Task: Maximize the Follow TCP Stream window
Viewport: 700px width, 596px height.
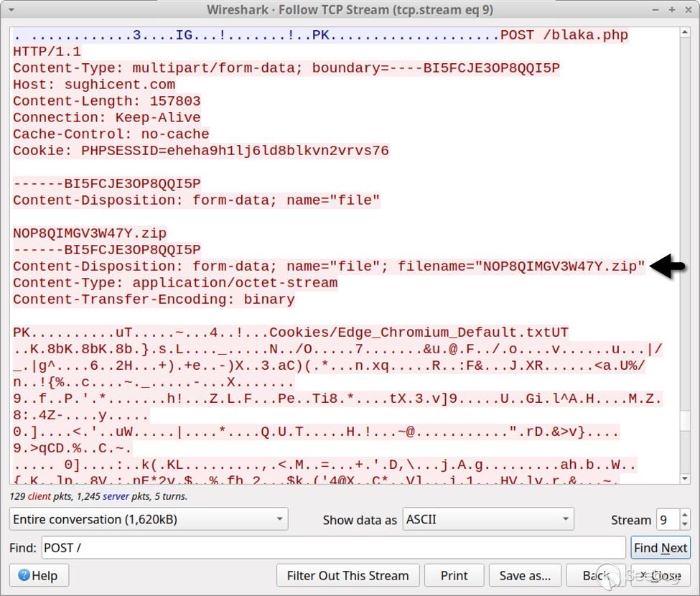Action: coord(672,9)
